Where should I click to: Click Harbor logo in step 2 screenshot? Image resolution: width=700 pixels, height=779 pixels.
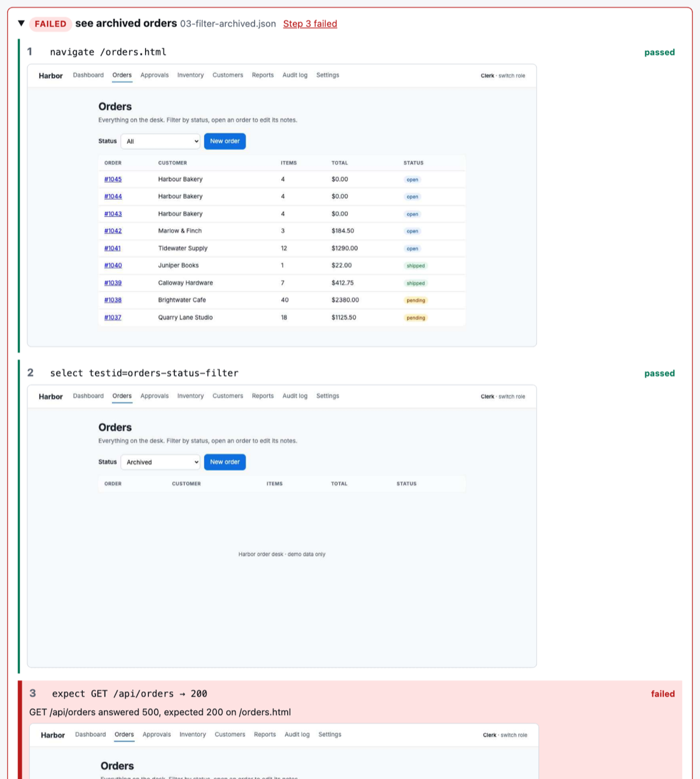[x=51, y=397]
